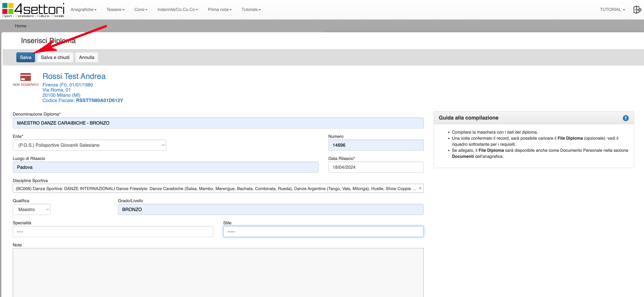Click the Home breadcrumb link
Image resolution: width=644 pixels, height=297 pixels.
coord(20,26)
